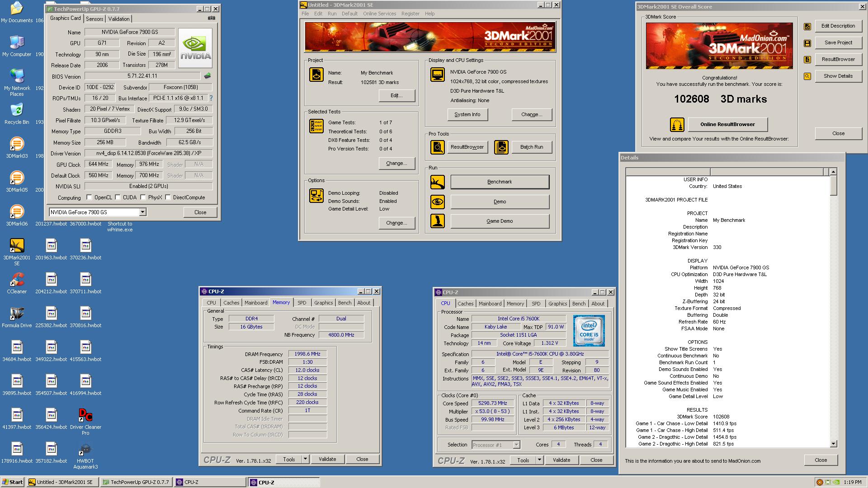Open the Recycle Bin icon
The image size is (868, 488).
(x=17, y=114)
